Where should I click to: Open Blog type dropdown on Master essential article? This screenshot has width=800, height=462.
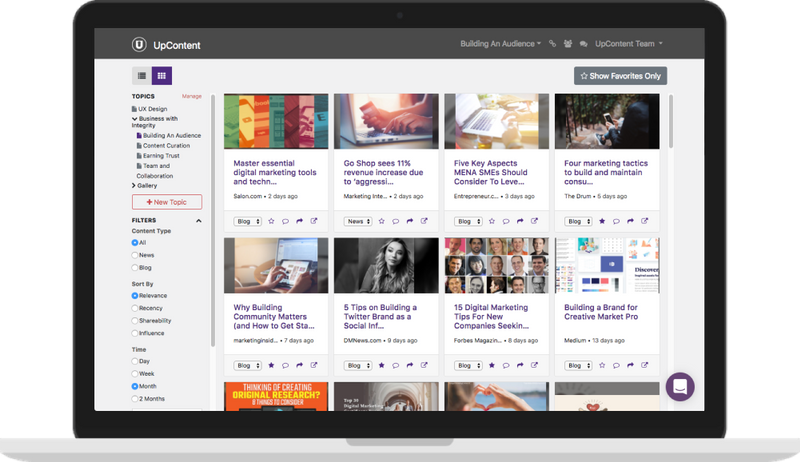click(247, 221)
